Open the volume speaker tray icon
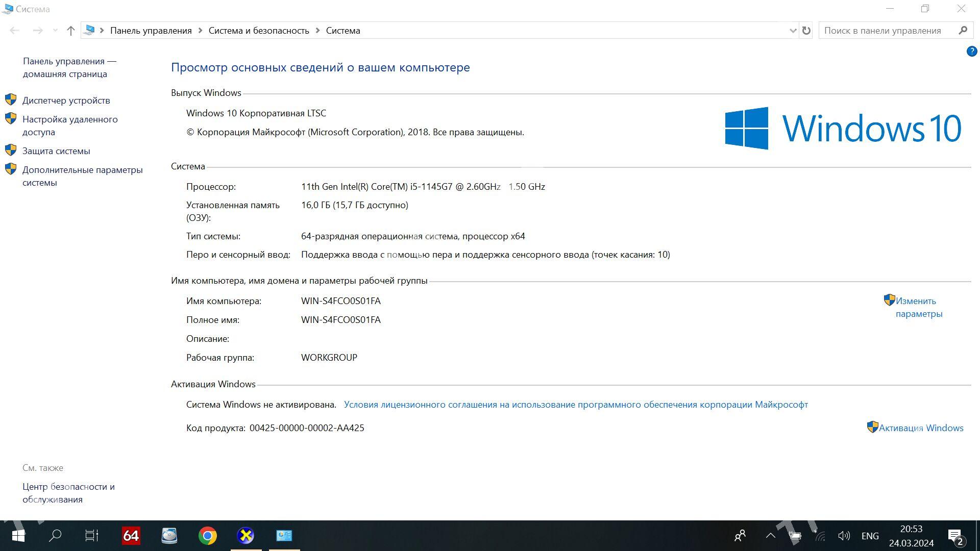The width and height of the screenshot is (980, 551). click(844, 536)
